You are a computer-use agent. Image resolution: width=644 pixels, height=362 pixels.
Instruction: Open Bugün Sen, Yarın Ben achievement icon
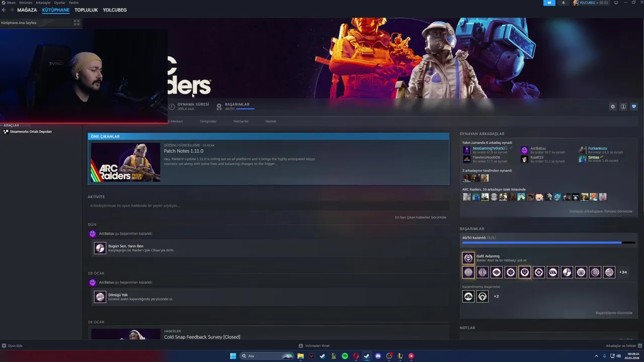tap(100, 248)
